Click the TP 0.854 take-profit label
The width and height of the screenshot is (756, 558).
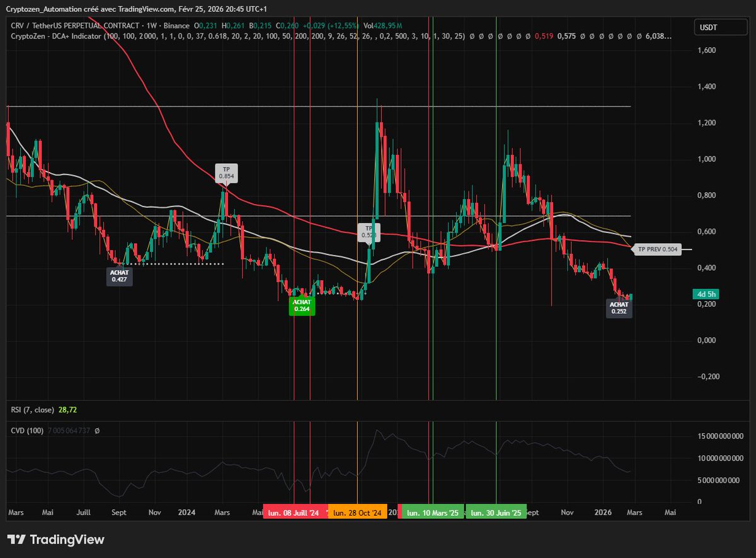point(226,174)
